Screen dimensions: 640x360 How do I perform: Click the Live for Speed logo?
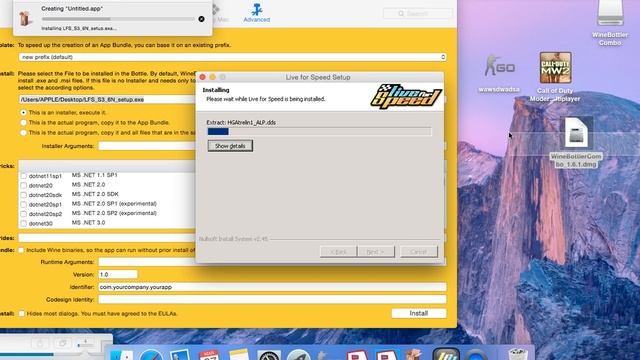click(x=406, y=97)
